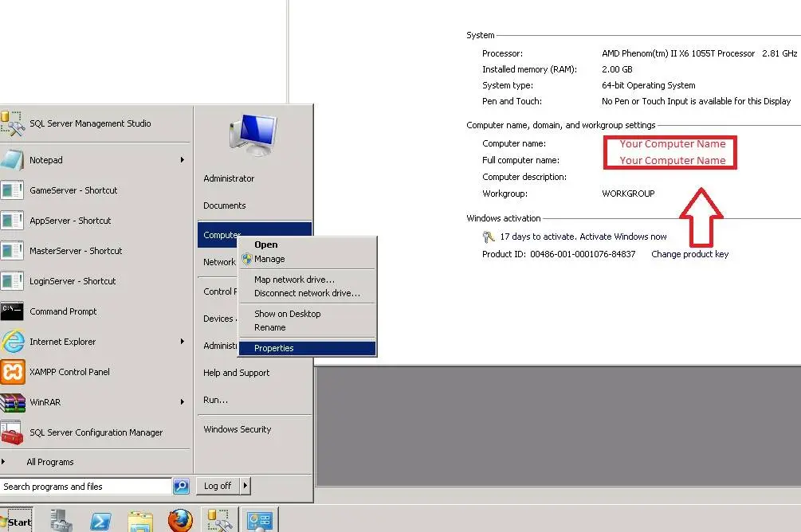Select Manage in context menu
Image resolution: width=801 pixels, height=532 pixels.
(269, 259)
